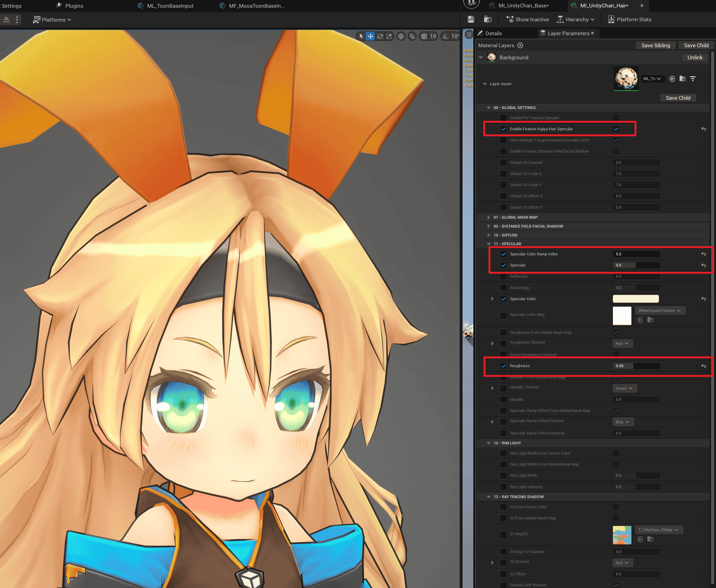Image resolution: width=716 pixels, height=588 pixels.
Task: Browse to asset in Content Browser toolbar
Action: [488, 19]
